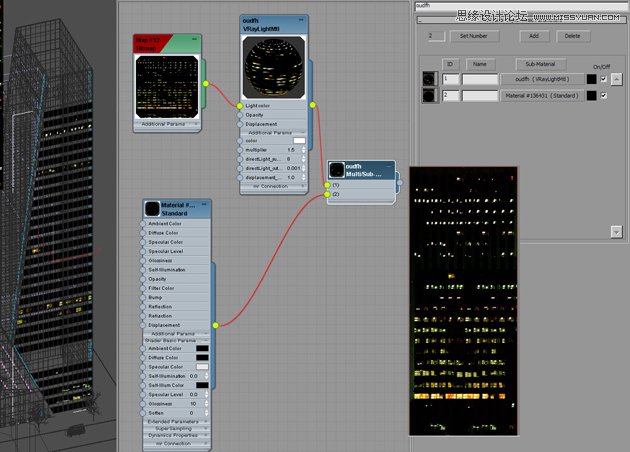Screen dimensions: 630x452
Task: Click the Refraction map socket on Standard node
Action: click(143, 316)
